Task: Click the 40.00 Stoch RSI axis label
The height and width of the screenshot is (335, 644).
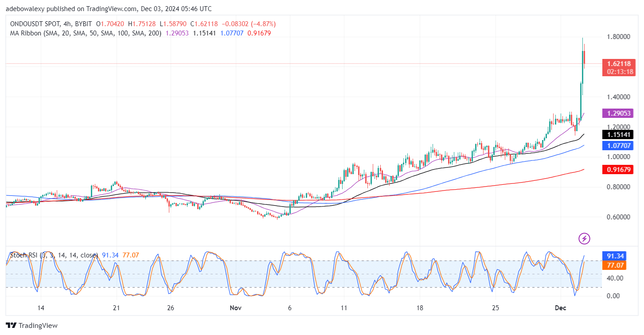Action: pyautogui.click(x=615, y=278)
